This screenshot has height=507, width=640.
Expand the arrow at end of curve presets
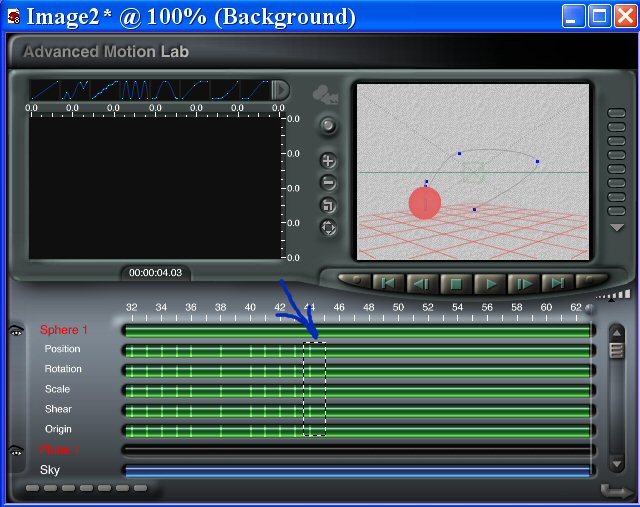[280, 90]
